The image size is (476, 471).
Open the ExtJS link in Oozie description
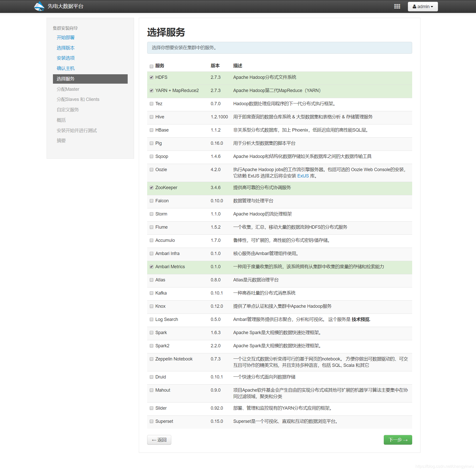(303, 176)
